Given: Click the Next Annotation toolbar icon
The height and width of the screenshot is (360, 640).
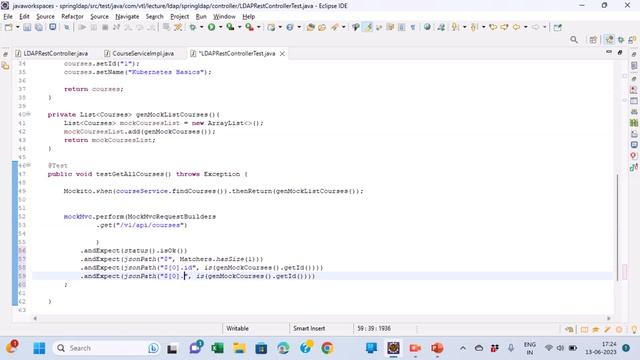Looking at the screenshot, I should point(456,27).
